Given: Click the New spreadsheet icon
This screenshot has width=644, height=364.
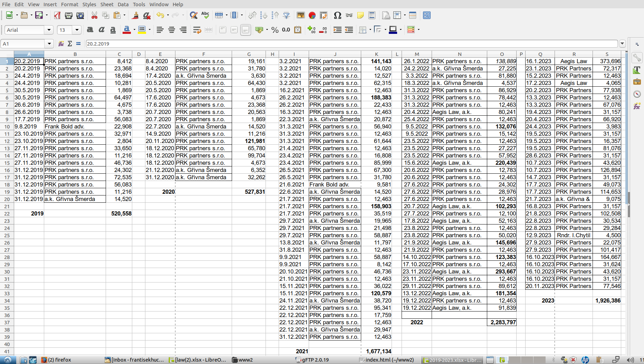Looking at the screenshot, I should click(x=10, y=15).
